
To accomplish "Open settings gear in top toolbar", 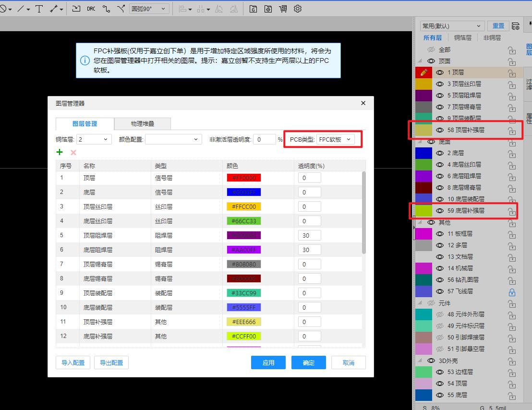I will pyautogui.click(x=298, y=9).
